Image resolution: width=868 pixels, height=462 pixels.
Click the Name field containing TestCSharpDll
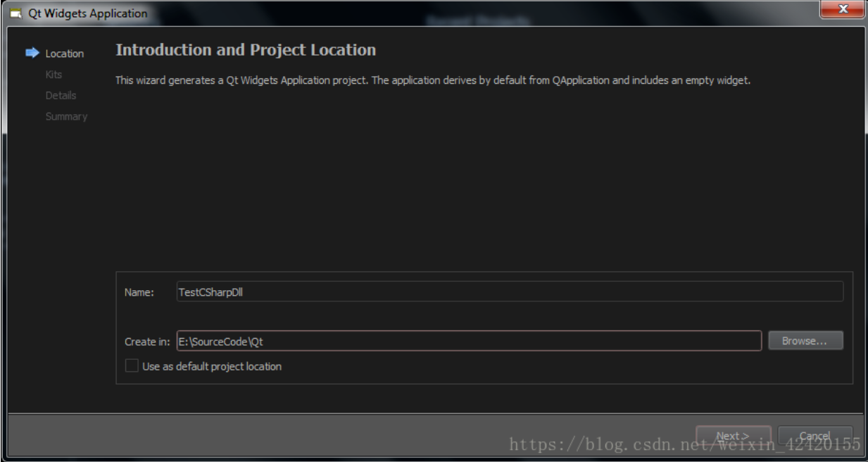pyautogui.click(x=509, y=292)
